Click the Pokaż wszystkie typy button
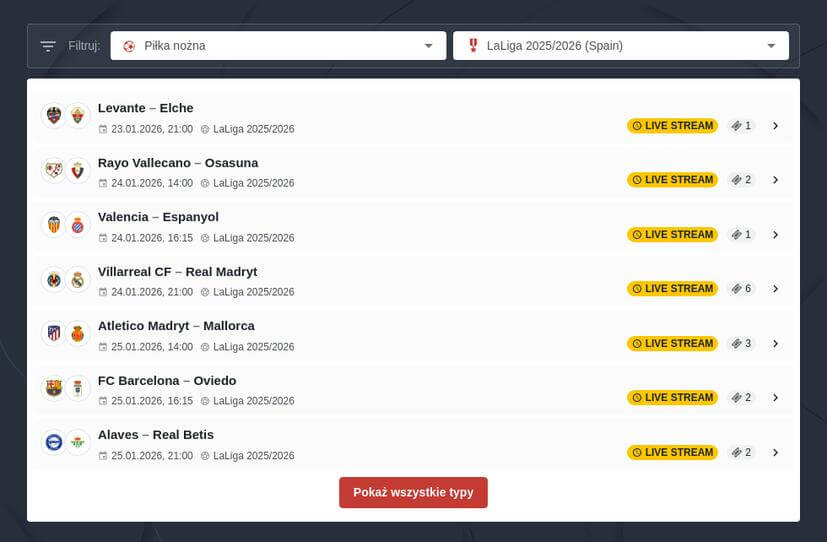Image resolution: width=827 pixels, height=542 pixels. click(x=413, y=492)
